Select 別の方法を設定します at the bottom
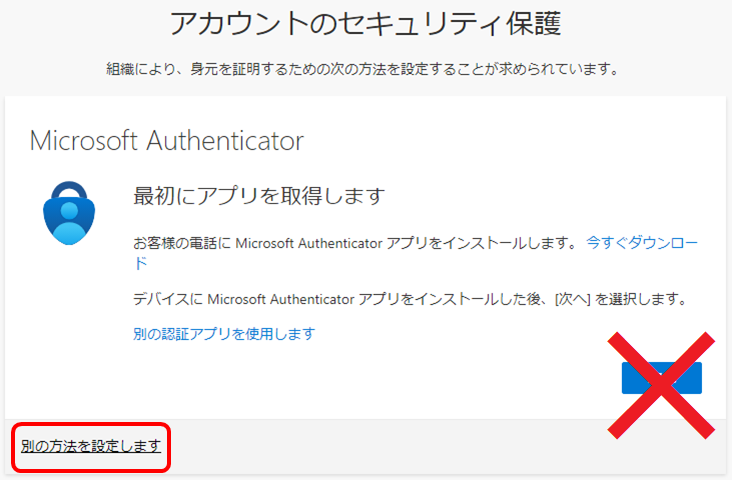 [91, 446]
